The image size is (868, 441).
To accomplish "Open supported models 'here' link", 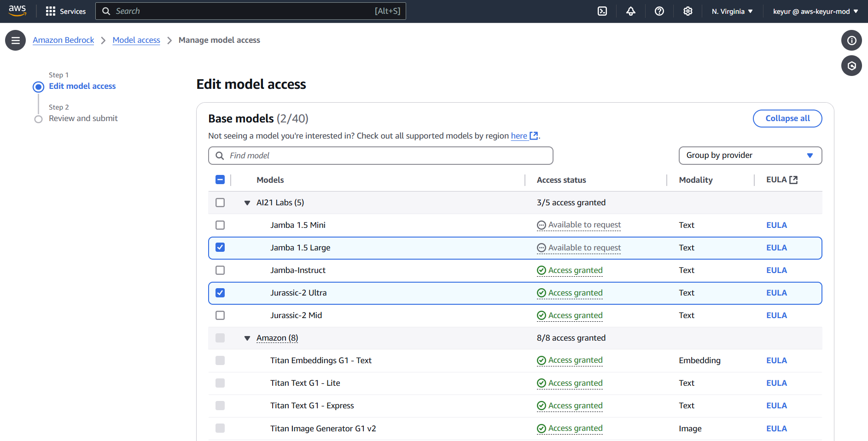I will click(x=519, y=136).
